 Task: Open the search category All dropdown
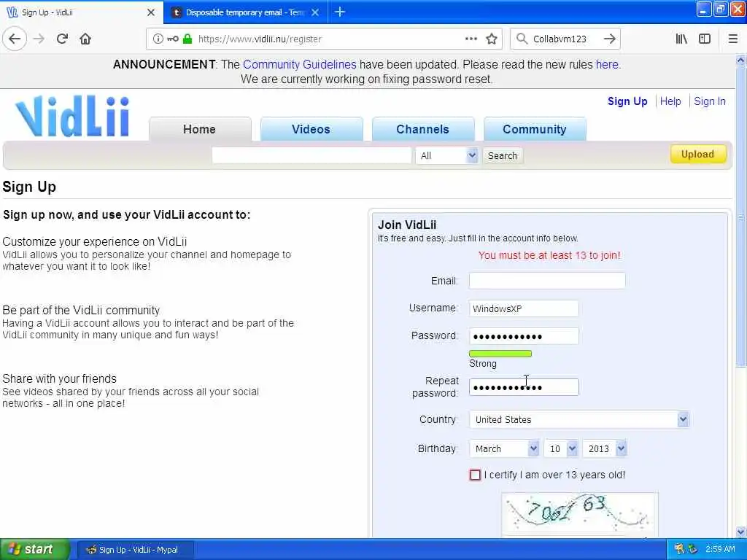click(446, 156)
